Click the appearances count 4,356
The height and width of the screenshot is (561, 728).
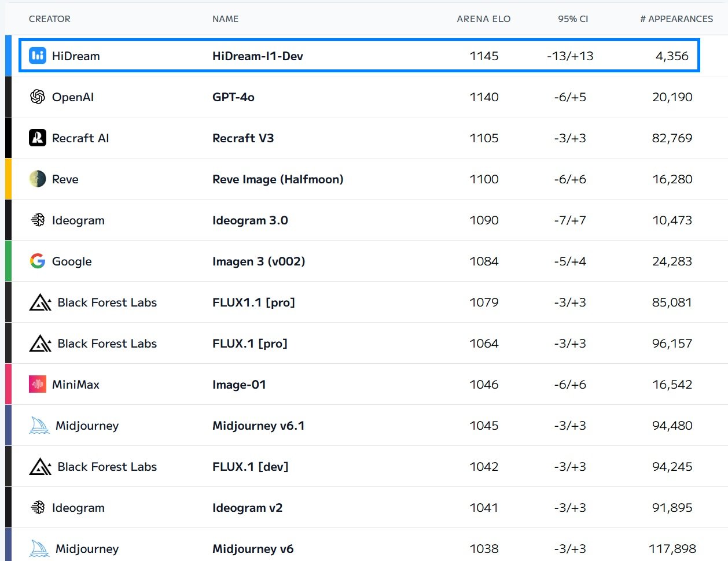pyautogui.click(x=672, y=56)
